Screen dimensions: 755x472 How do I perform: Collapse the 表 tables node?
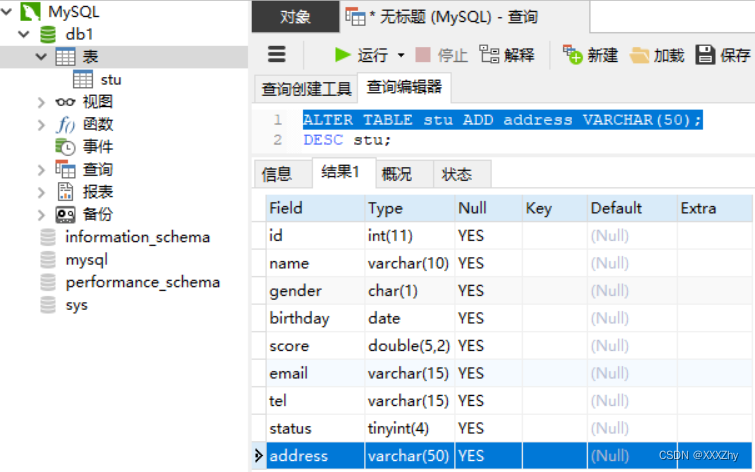point(41,57)
